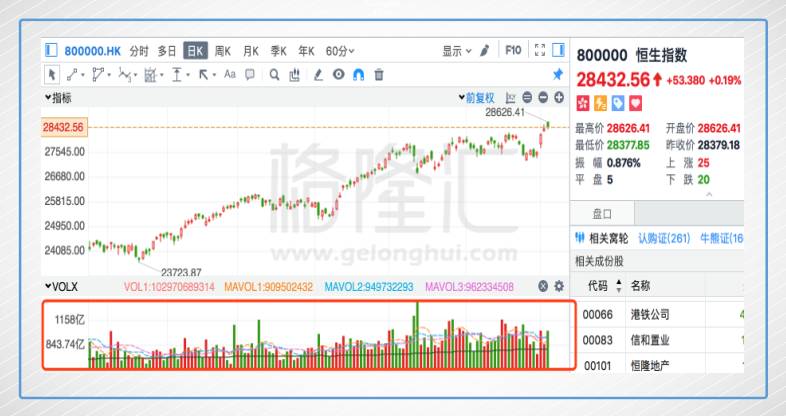
Task: Click the blue tag badge icon
Action: coord(618,103)
